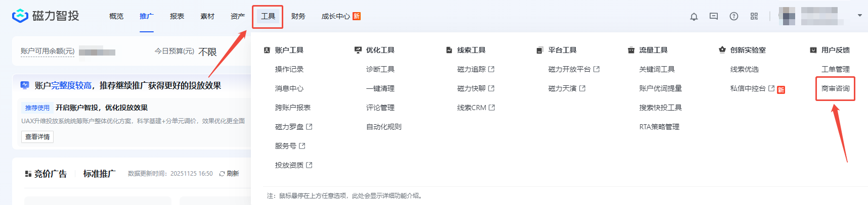Image resolution: width=868 pixels, height=205 pixels.
Task: Open the 工具 menu
Action: point(268,16)
